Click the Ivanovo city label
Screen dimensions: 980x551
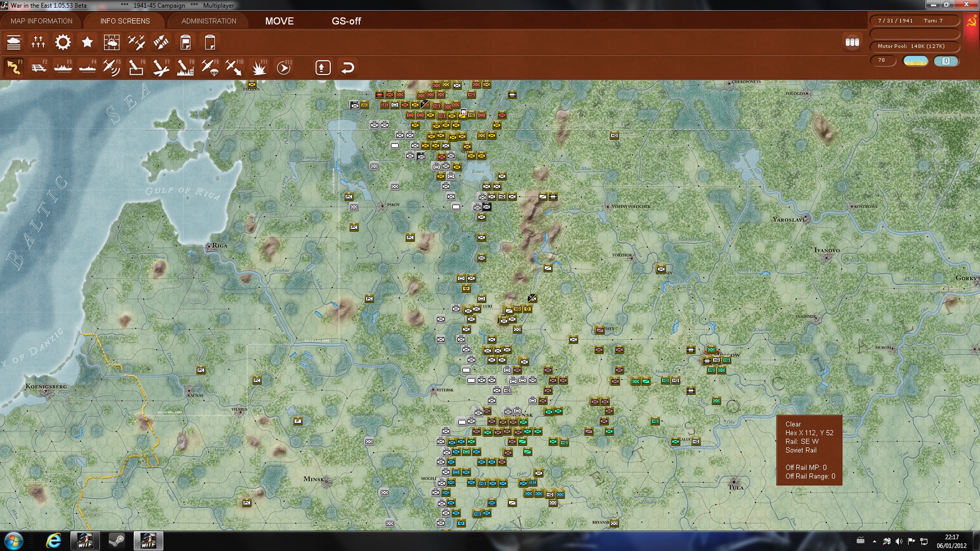click(827, 251)
